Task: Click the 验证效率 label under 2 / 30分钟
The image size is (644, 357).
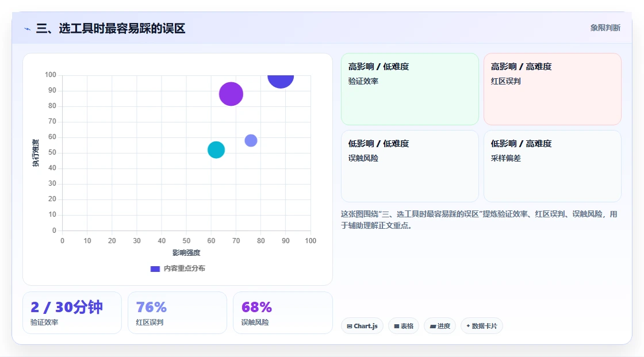Action: click(44, 323)
